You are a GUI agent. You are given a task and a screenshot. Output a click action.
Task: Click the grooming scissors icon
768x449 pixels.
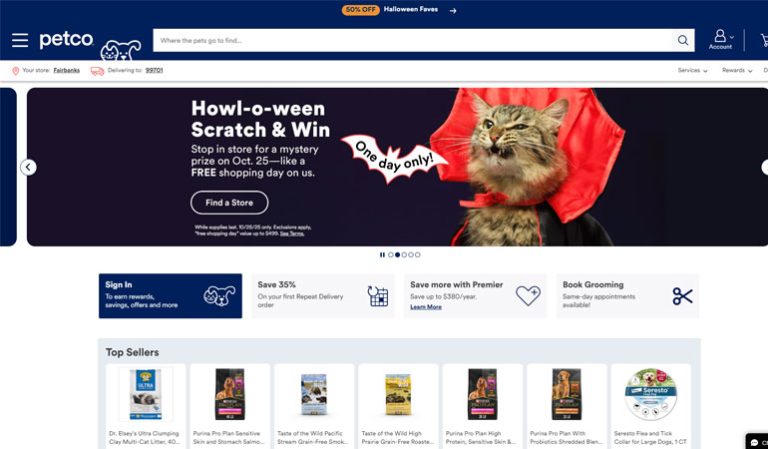(682, 296)
